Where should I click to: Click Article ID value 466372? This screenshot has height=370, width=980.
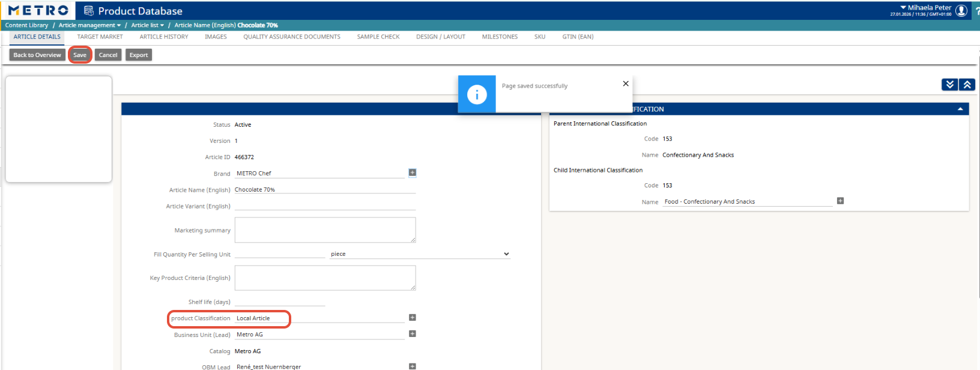[x=244, y=157]
